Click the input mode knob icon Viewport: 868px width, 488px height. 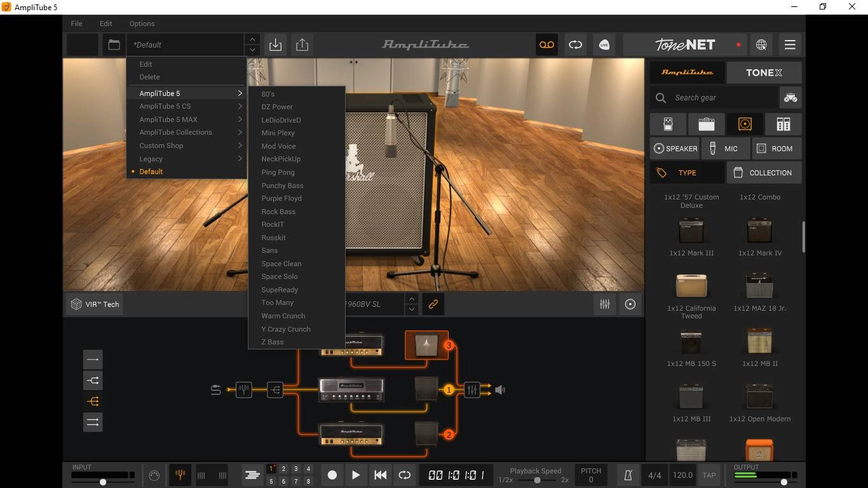pyautogui.click(x=154, y=475)
